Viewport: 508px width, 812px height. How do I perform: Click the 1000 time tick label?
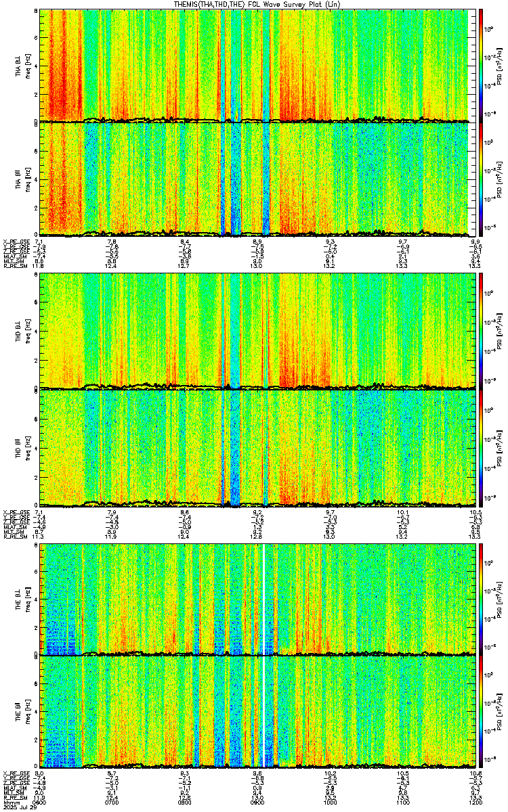331,803
